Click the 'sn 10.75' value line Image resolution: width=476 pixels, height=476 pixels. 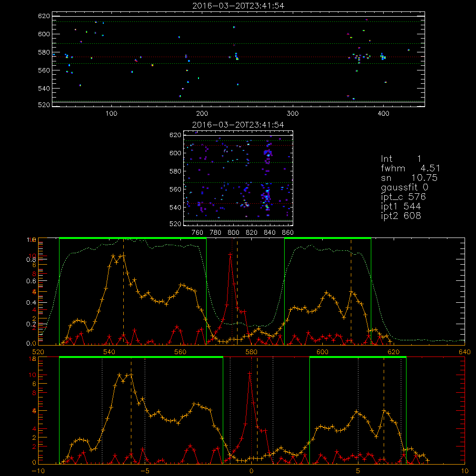click(409, 178)
